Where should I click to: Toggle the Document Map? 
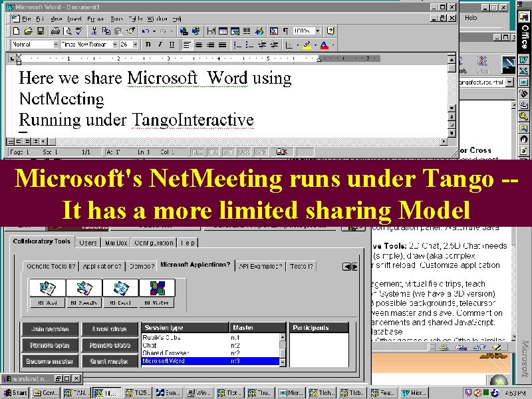click(274, 31)
